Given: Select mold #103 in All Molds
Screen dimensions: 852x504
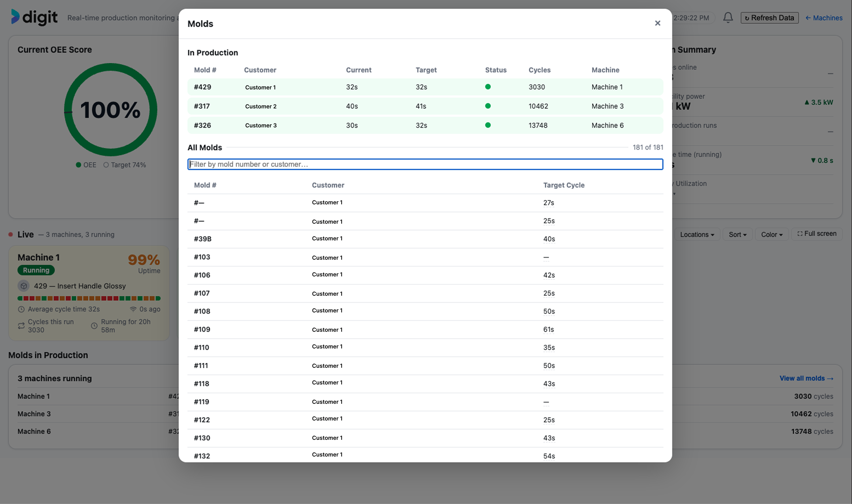Looking at the screenshot, I should tap(425, 257).
